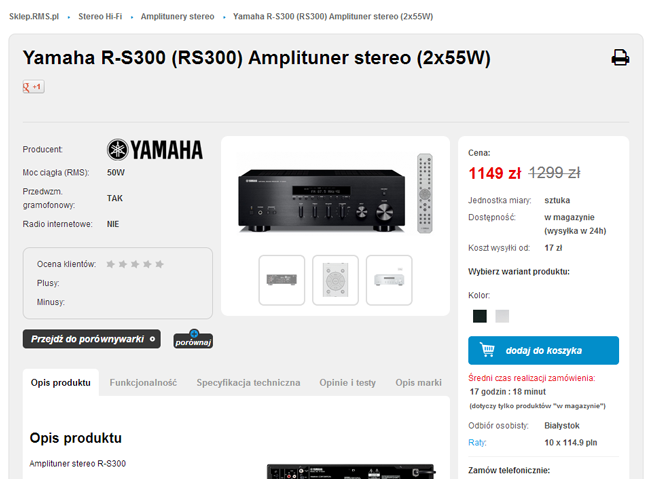Click the shopping cart icon
The image size is (650, 479).
pyautogui.click(x=487, y=350)
